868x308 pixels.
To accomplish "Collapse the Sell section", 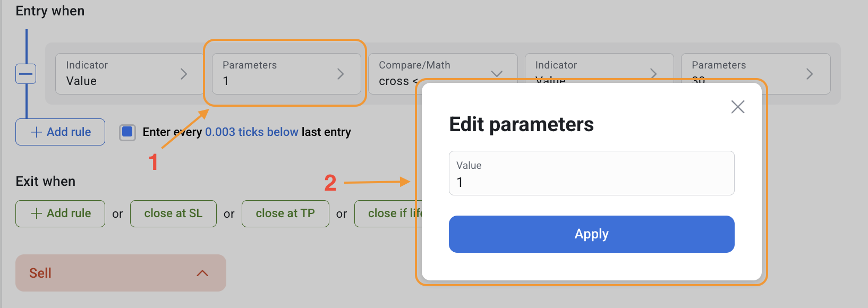I will [121, 273].
